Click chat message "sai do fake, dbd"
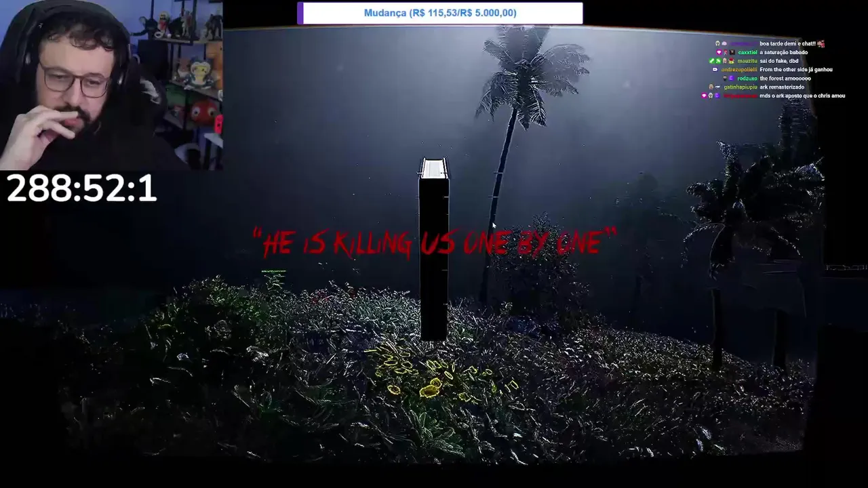Image resolution: width=868 pixels, height=488 pixels. 779,61
